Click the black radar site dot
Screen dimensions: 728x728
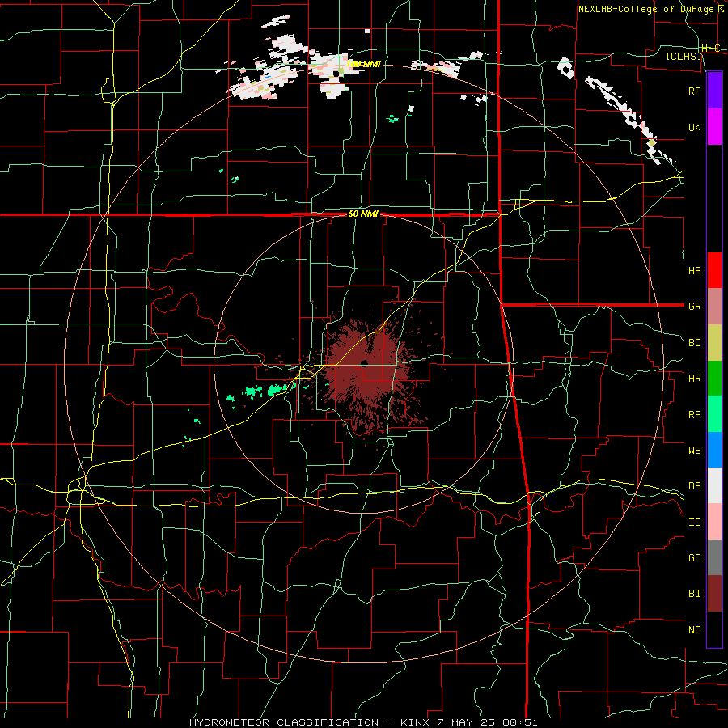(x=365, y=362)
